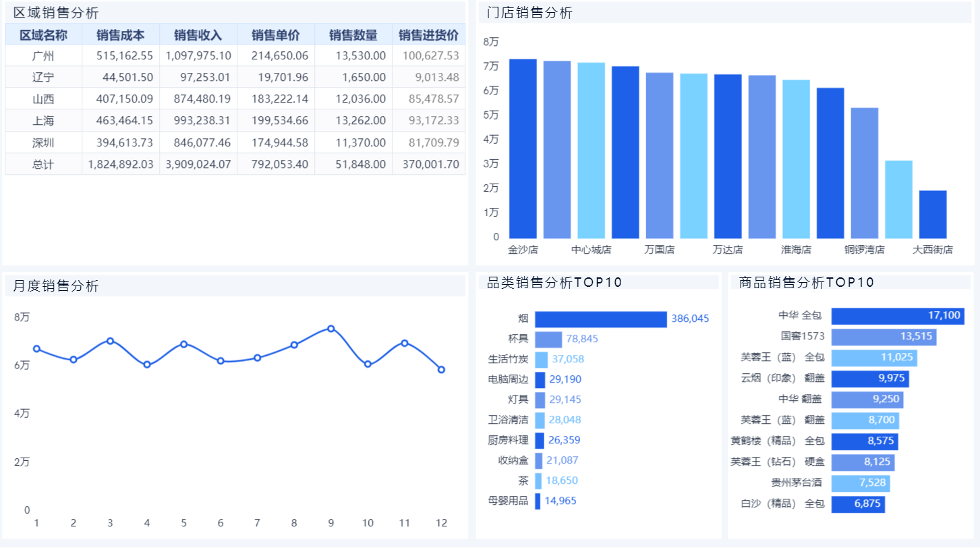Select the 销售进货价 column header
980x548 pixels.
coord(429,35)
